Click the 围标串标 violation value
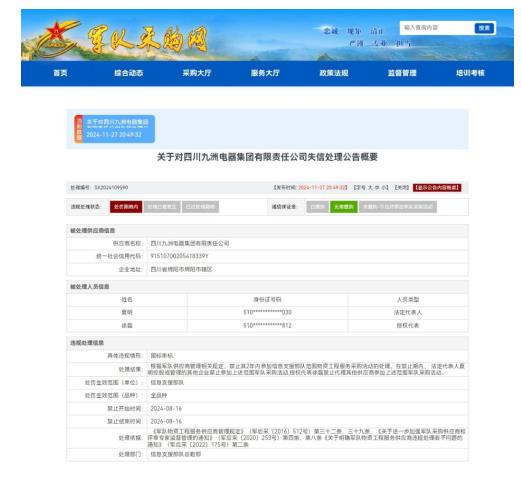Viewport: 521px width, 481px height. tap(162, 356)
